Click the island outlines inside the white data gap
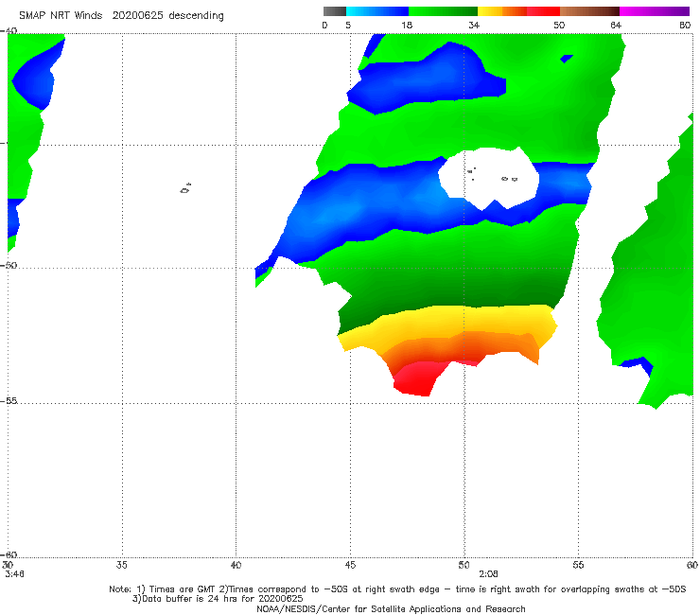The width and height of the screenshot is (700, 615). pos(493,174)
